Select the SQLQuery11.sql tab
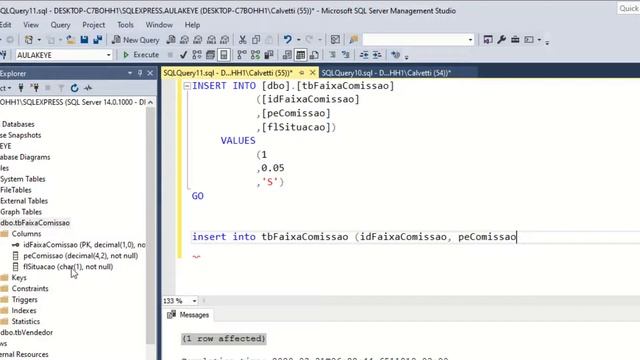Screen dimensions: 640x360 [228, 73]
